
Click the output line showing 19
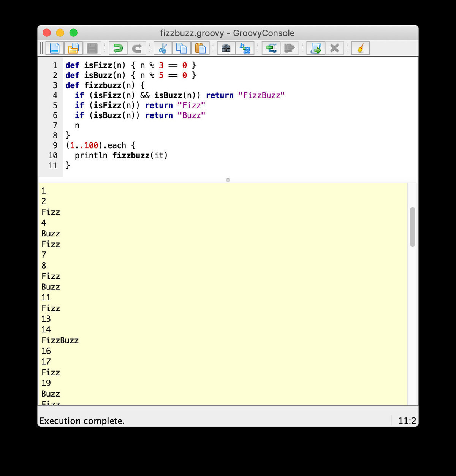coord(46,383)
